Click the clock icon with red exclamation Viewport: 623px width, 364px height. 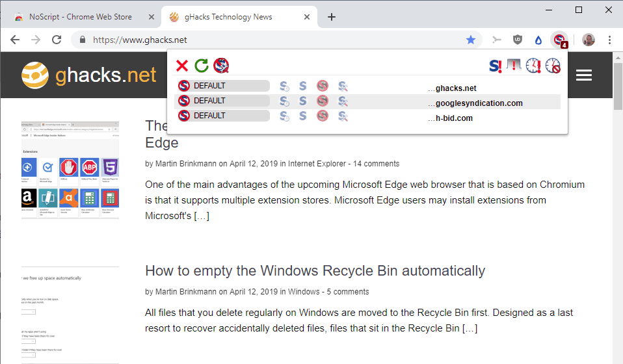click(x=533, y=65)
